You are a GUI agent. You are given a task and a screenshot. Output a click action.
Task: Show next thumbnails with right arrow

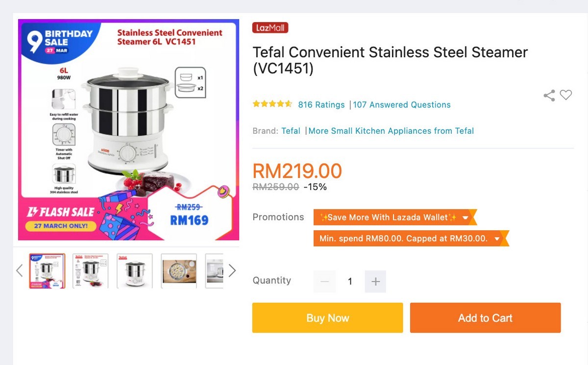click(x=232, y=270)
